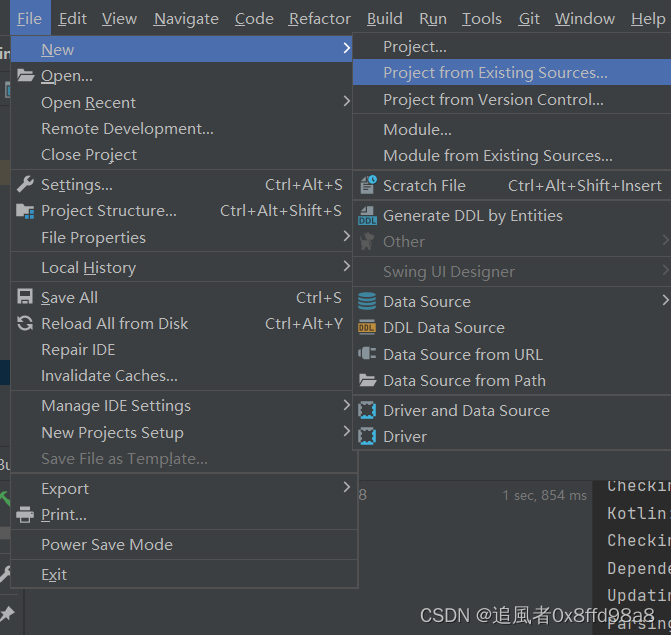Click the Print printer icon
The height and width of the screenshot is (635, 671).
coord(25,515)
